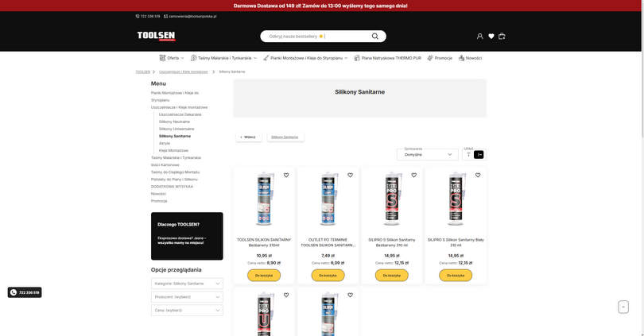Click the bestsellers search input field

(316, 36)
